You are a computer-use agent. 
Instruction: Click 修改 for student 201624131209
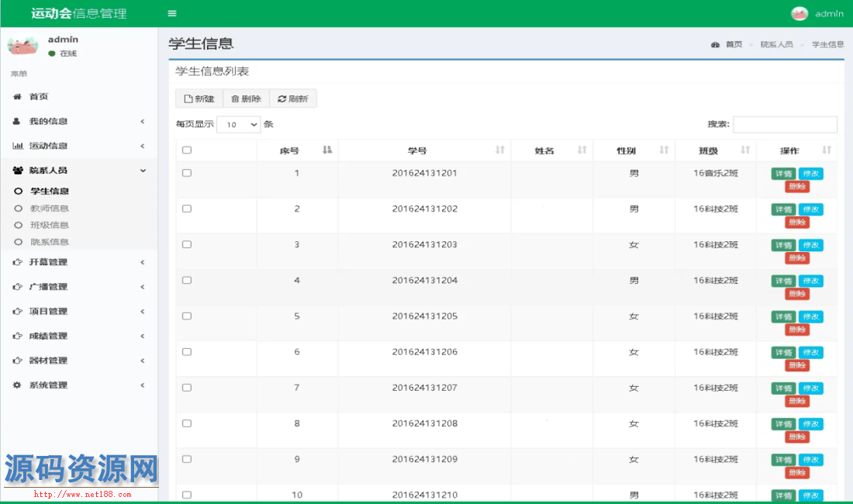(810, 460)
